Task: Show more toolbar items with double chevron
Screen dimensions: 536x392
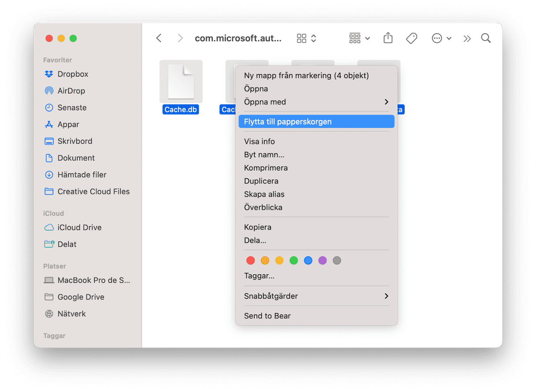Action: tap(467, 38)
